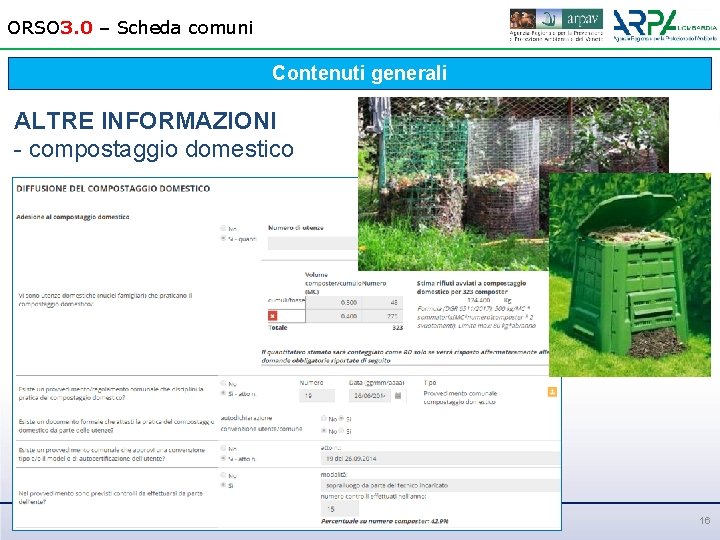Select 'No' for municipal regulation question

(223, 383)
